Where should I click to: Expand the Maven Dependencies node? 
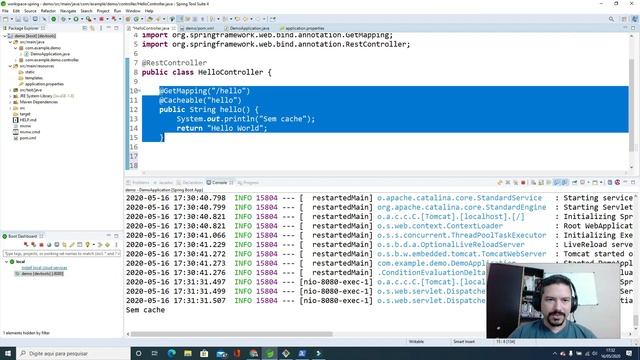[x=10, y=102]
